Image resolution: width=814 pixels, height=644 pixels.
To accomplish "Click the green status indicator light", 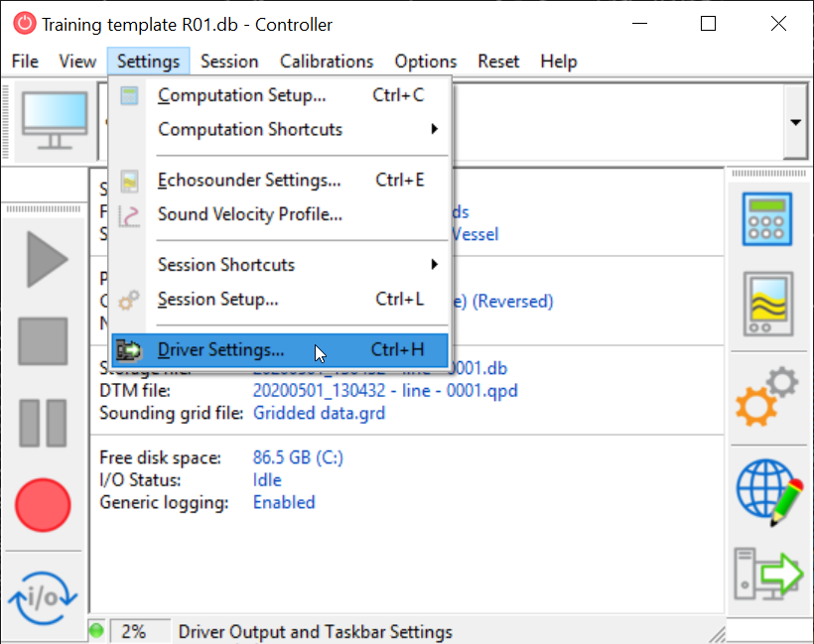I will (96, 631).
